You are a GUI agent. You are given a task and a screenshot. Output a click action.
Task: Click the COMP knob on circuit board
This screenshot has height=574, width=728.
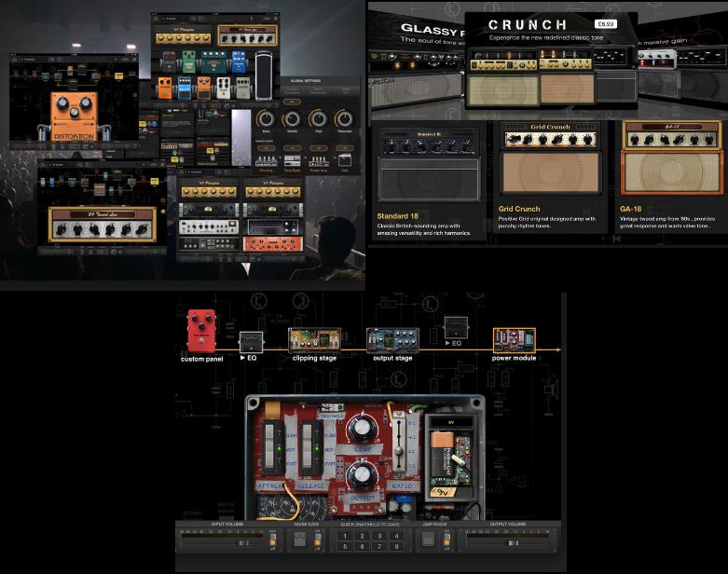tap(363, 430)
